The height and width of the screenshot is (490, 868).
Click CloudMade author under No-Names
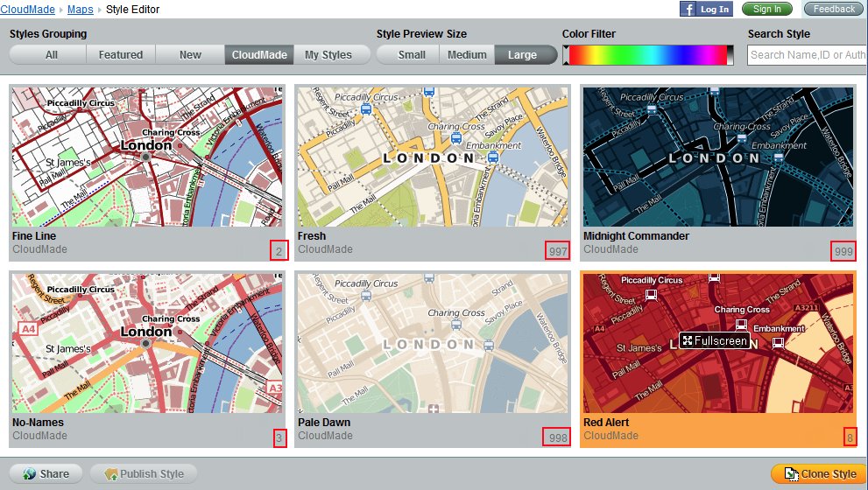pos(40,436)
